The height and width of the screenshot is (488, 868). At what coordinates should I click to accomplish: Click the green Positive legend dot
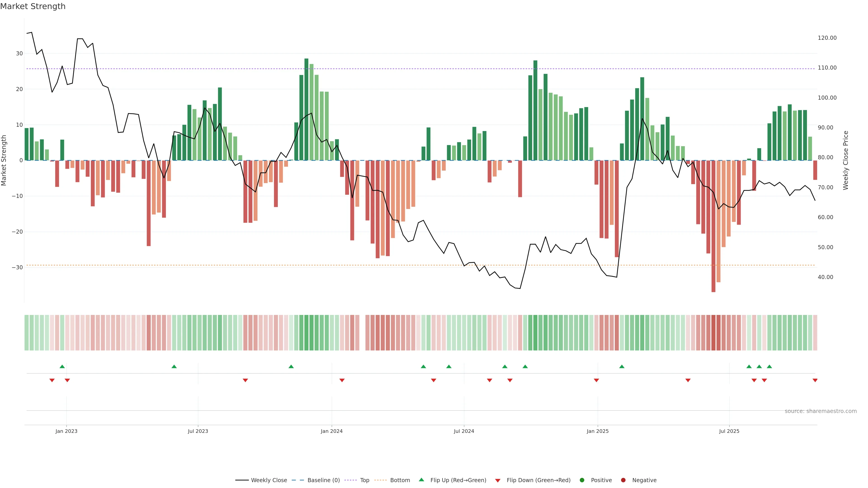[x=582, y=480]
